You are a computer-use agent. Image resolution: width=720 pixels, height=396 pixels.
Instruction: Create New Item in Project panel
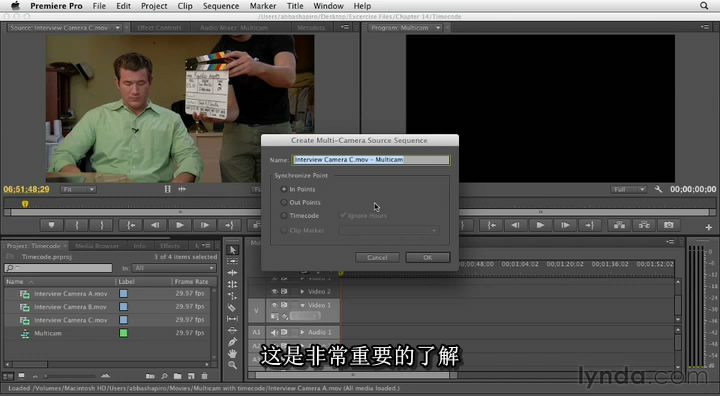pyautogui.click(x=191, y=376)
